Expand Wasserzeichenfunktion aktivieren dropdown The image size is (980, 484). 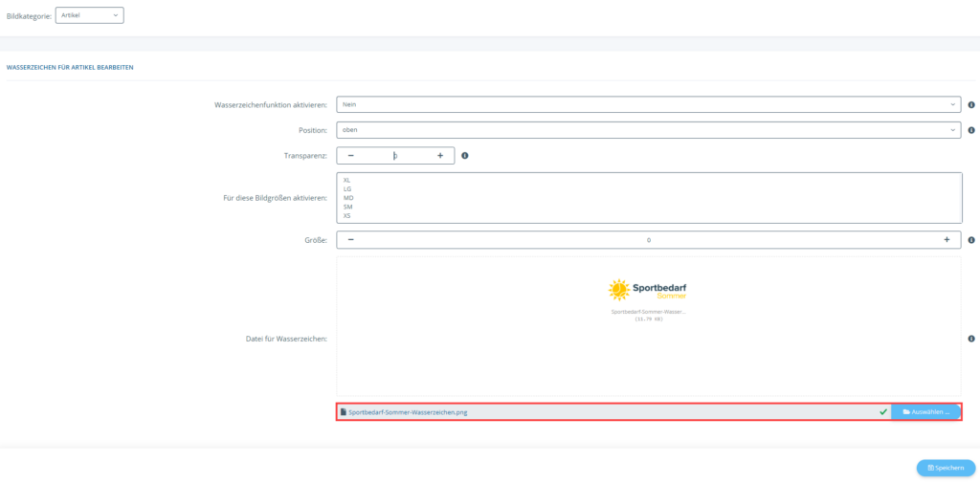[x=648, y=105]
